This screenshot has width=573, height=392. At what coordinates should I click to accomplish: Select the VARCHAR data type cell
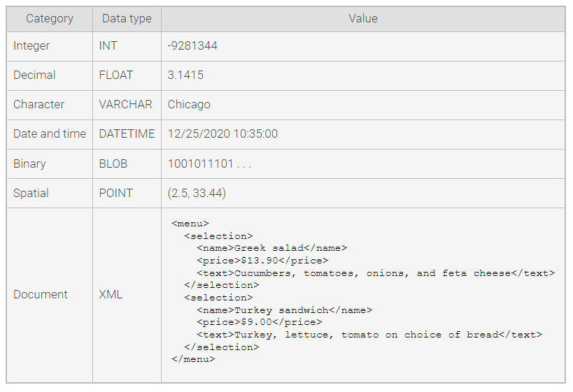pyautogui.click(x=125, y=105)
